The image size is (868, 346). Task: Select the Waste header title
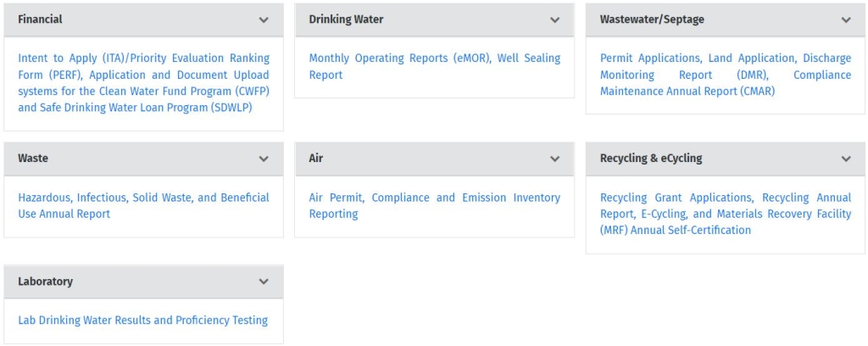tap(33, 159)
